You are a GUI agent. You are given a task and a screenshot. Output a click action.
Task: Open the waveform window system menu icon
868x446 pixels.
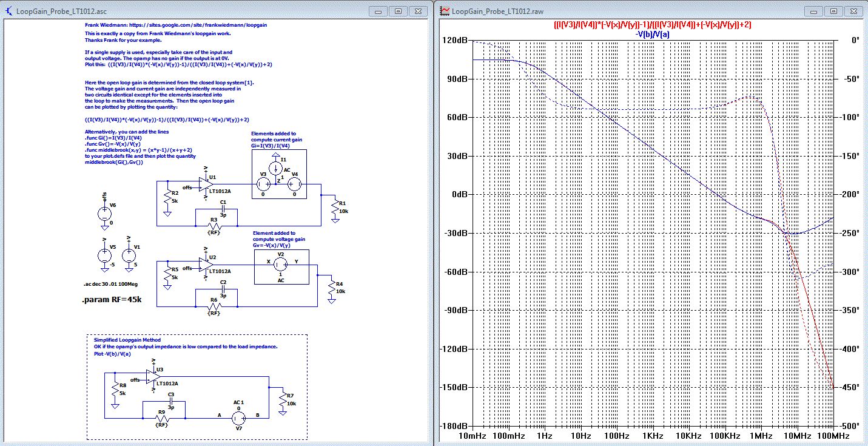click(445, 12)
